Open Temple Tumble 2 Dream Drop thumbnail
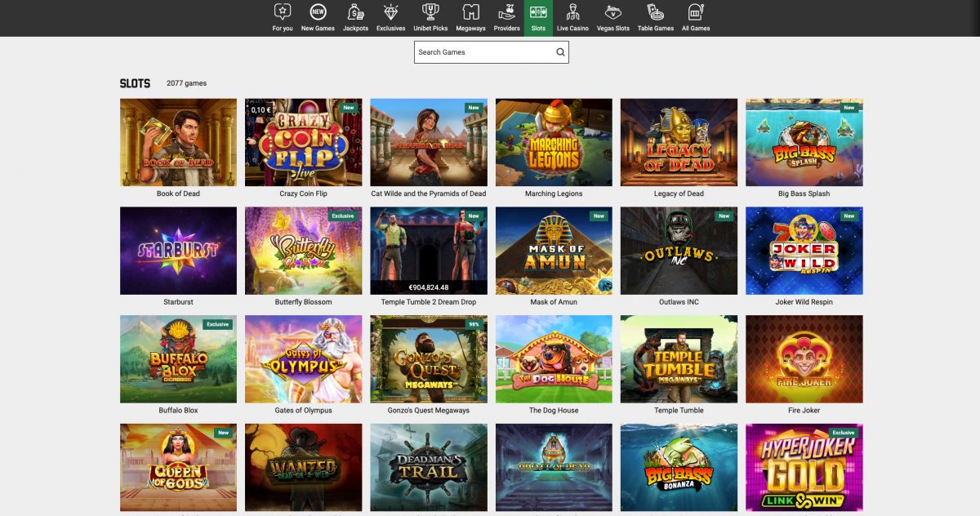 point(429,251)
